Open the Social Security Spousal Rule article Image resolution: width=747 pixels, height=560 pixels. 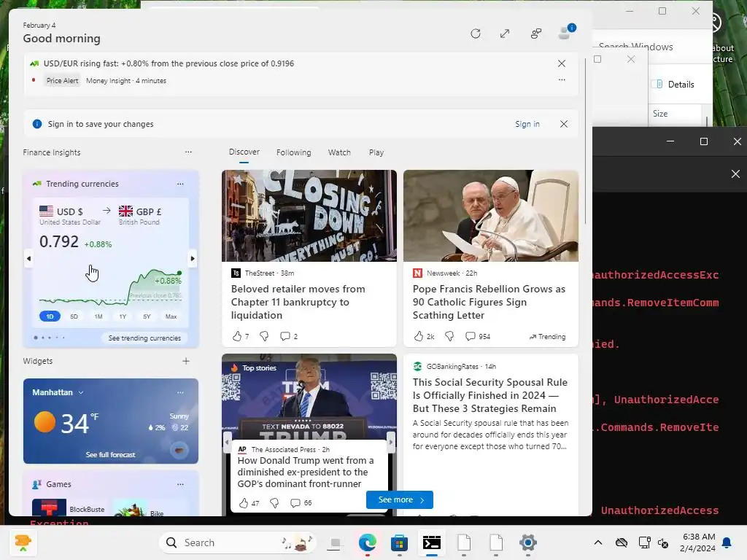[490, 395]
